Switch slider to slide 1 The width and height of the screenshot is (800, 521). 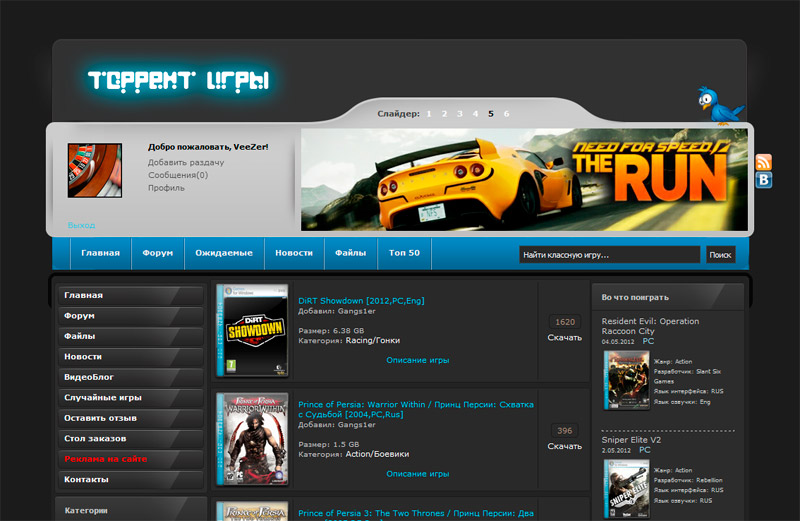point(429,114)
